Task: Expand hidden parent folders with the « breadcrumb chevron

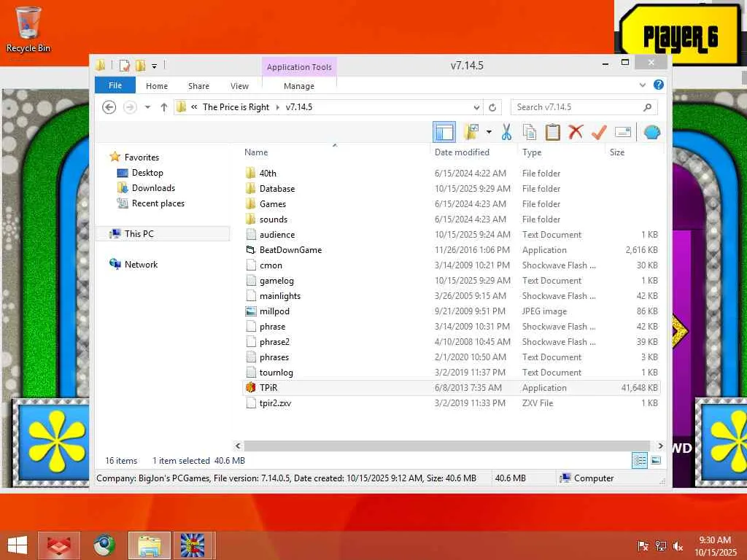Action: (194, 107)
